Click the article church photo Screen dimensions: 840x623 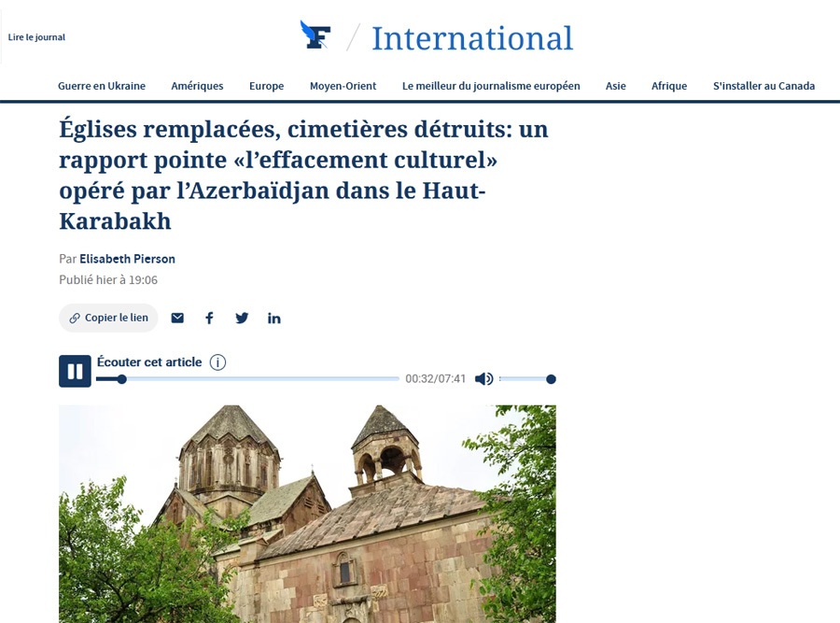pos(307,514)
